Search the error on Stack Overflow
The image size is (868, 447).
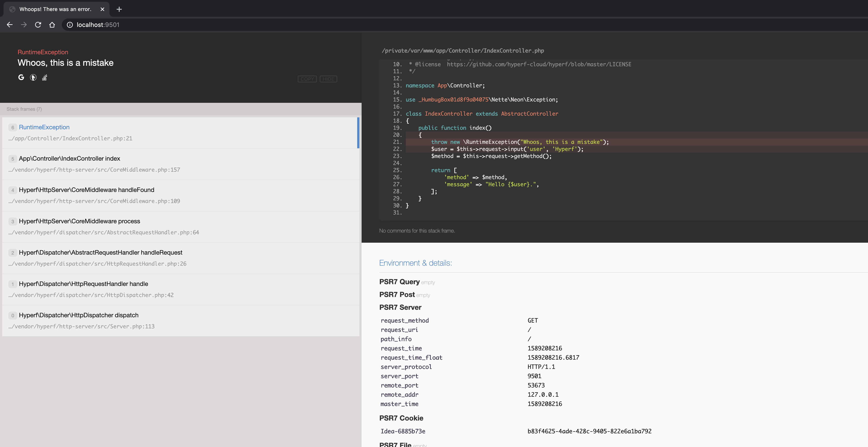(x=44, y=77)
